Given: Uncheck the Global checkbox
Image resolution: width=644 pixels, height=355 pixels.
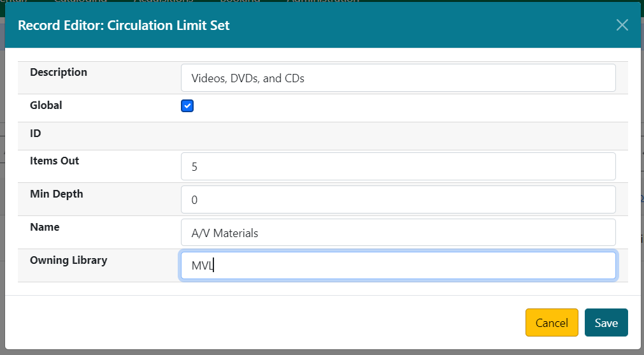Looking at the screenshot, I should pyautogui.click(x=187, y=106).
